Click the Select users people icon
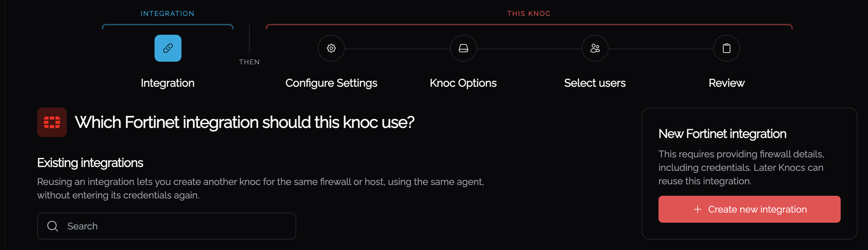Image resolution: width=868 pixels, height=250 pixels. pyautogui.click(x=595, y=48)
